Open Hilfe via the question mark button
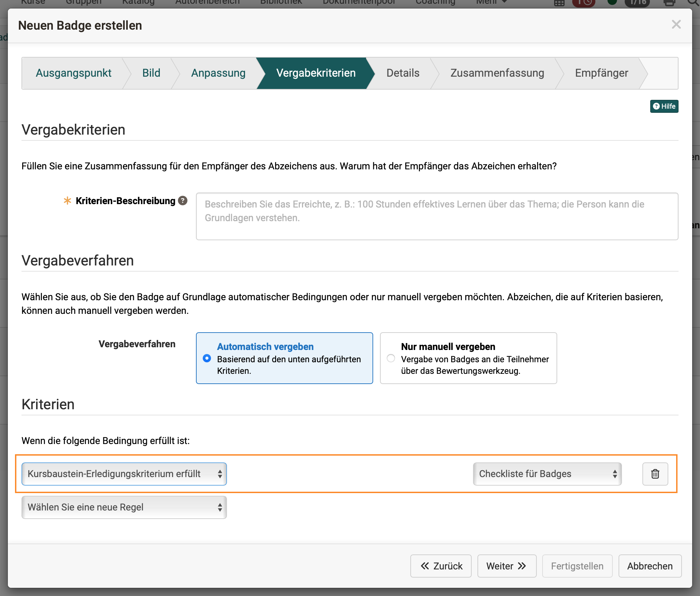 coord(664,106)
